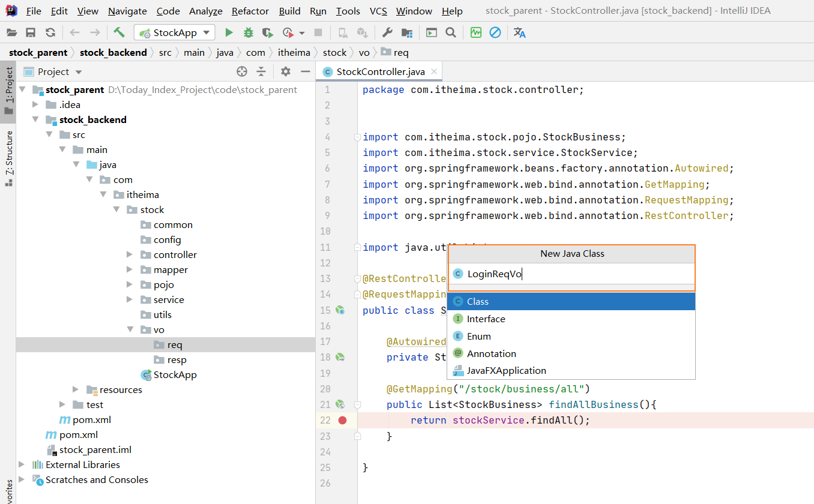The image size is (814, 504).
Task: Click the Open folder toolbar icon
Action: point(12,32)
